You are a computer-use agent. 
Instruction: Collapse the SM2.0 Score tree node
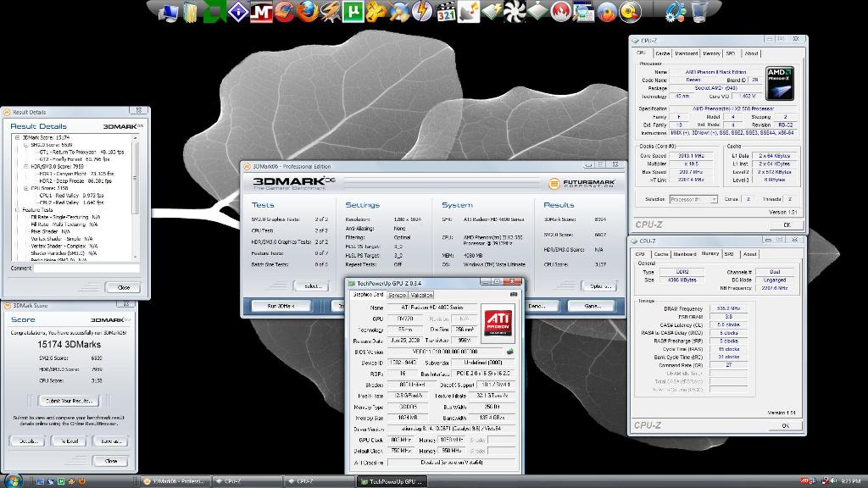pos(25,145)
